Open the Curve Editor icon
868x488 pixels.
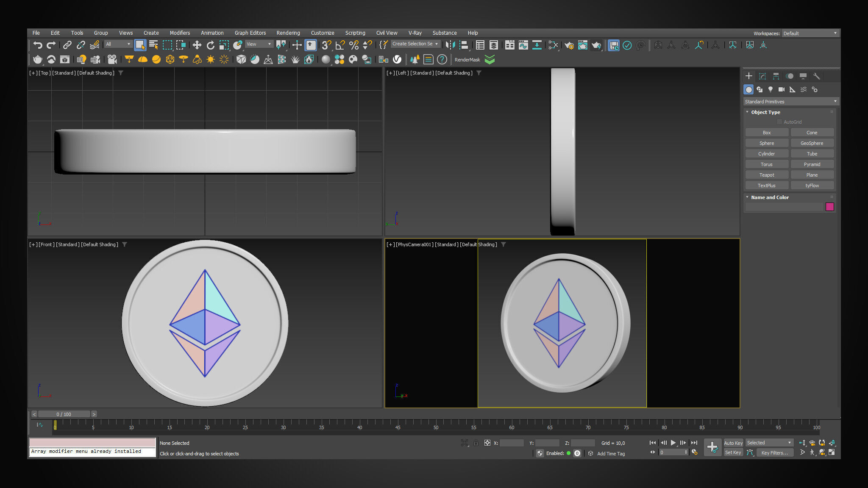pyautogui.click(x=523, y=45)
